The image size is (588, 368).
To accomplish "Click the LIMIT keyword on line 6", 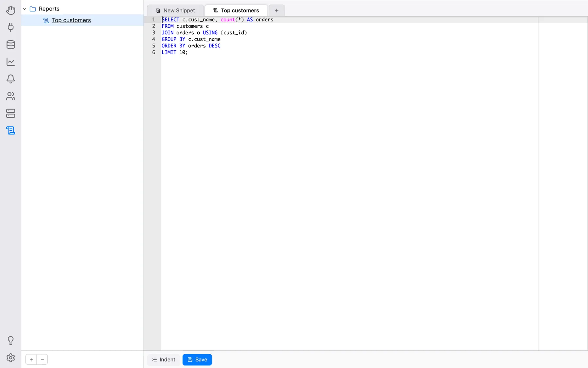I will point(169,52).
